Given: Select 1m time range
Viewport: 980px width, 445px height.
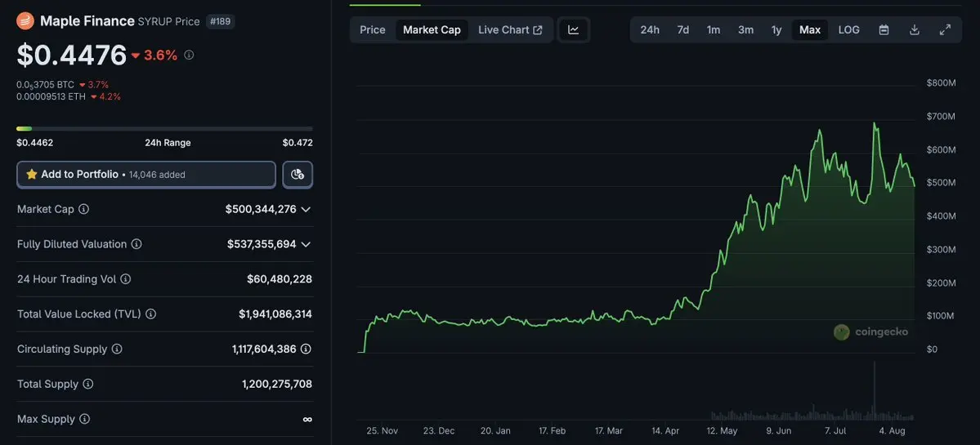Looking at the screenshot, I should [713, 30].
